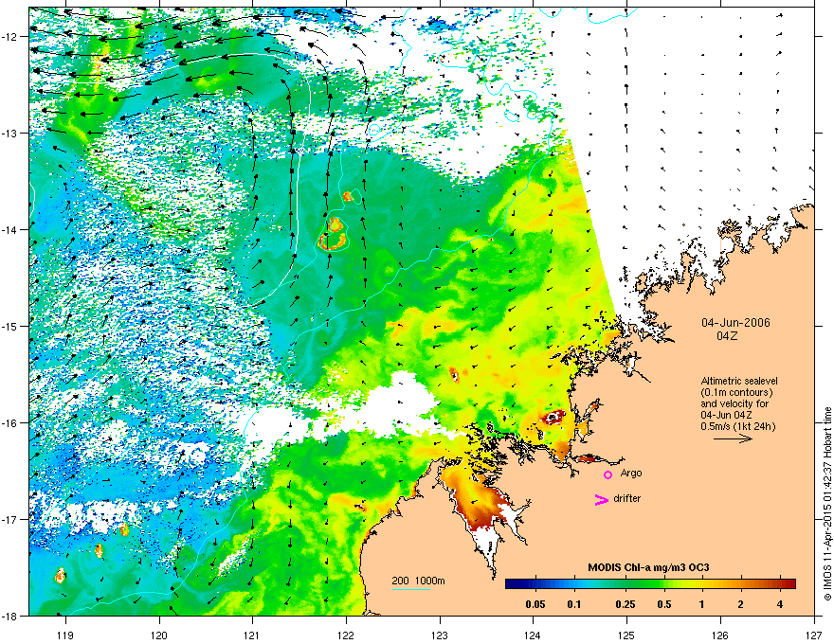Click the 0.1 colorbar value
The width and height of the screenshot is (834, 644).
[574, 604]
